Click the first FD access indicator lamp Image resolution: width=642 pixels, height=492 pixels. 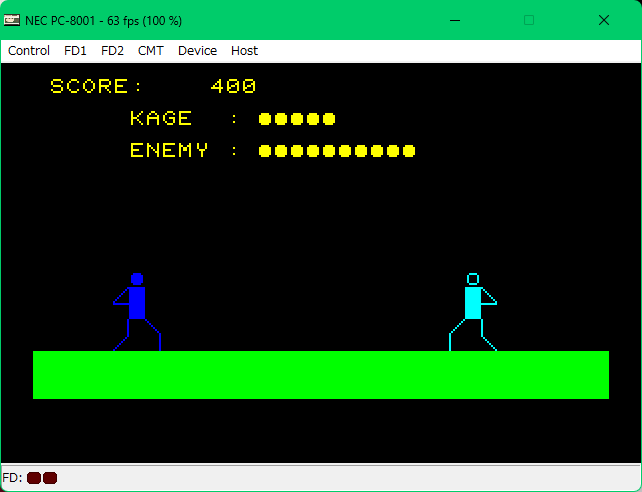tap(34, 478)
